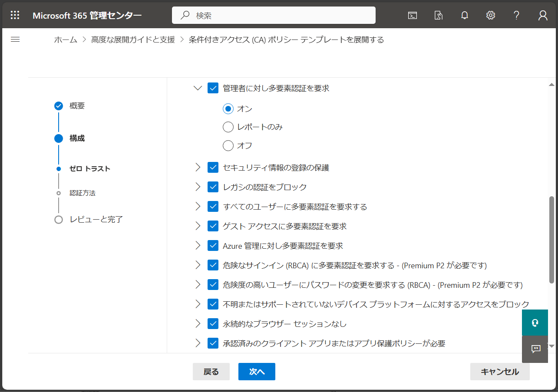Select the レポートのみ radio option
The width and height of the screenshot is (558, 392).
(x=228, y=127)
